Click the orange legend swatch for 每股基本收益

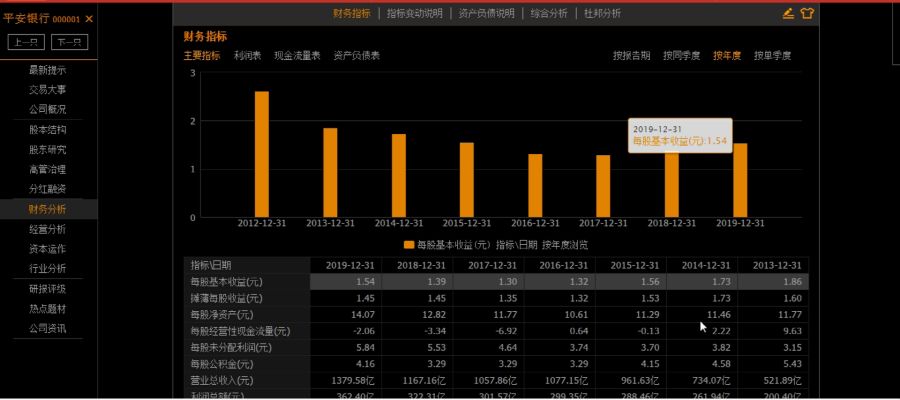(x=409, y=244)
